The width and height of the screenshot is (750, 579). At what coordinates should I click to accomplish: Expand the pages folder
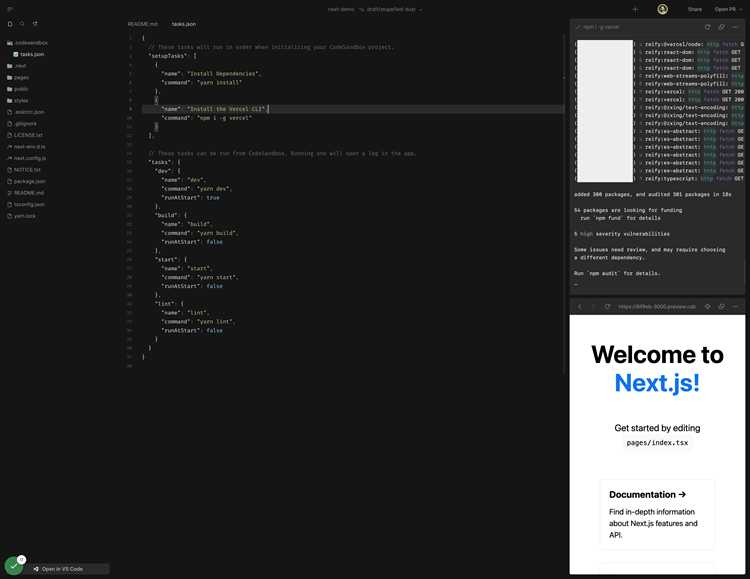pos(18,78)
